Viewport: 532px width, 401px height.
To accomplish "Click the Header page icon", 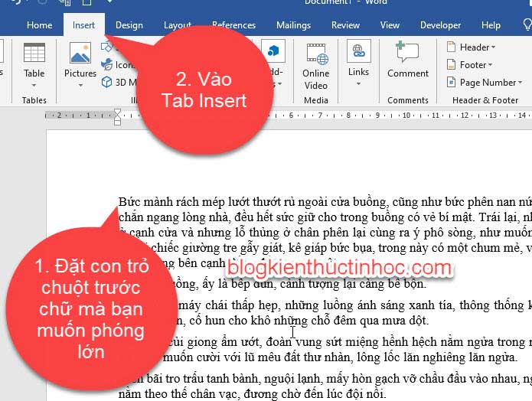I will (x=451, y=47).
